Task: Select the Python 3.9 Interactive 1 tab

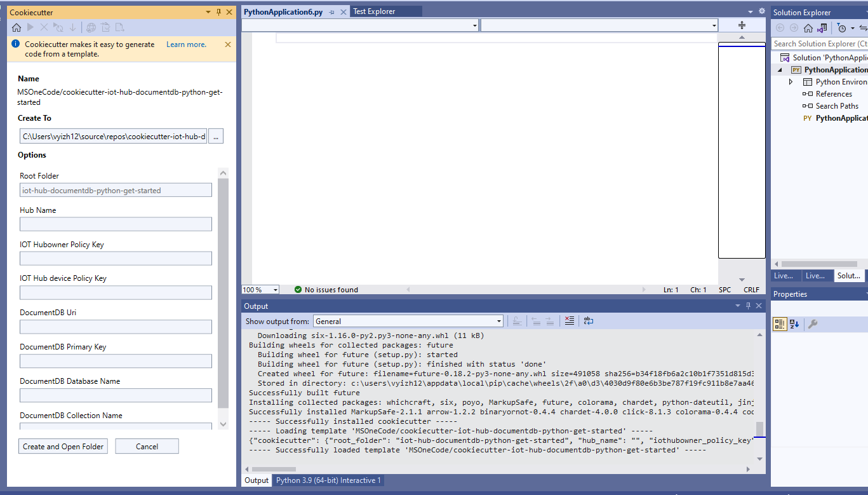Action: point(328,480)
